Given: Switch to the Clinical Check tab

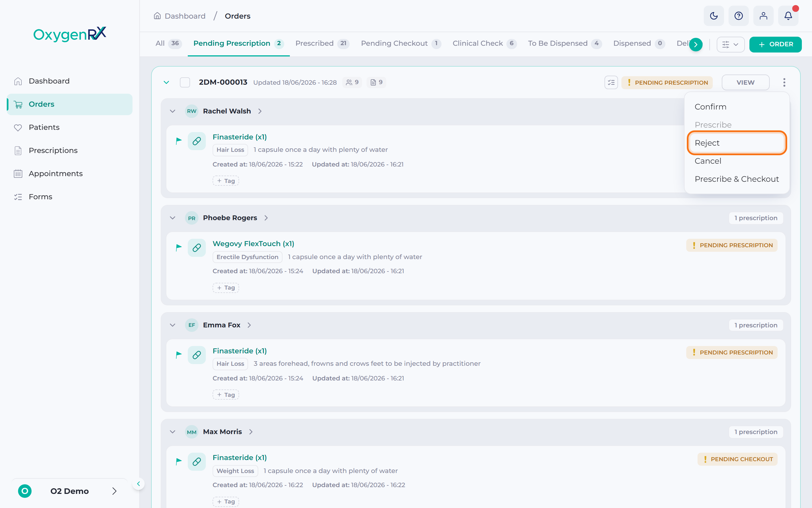Looking at the screenshot, I should 484,43.
